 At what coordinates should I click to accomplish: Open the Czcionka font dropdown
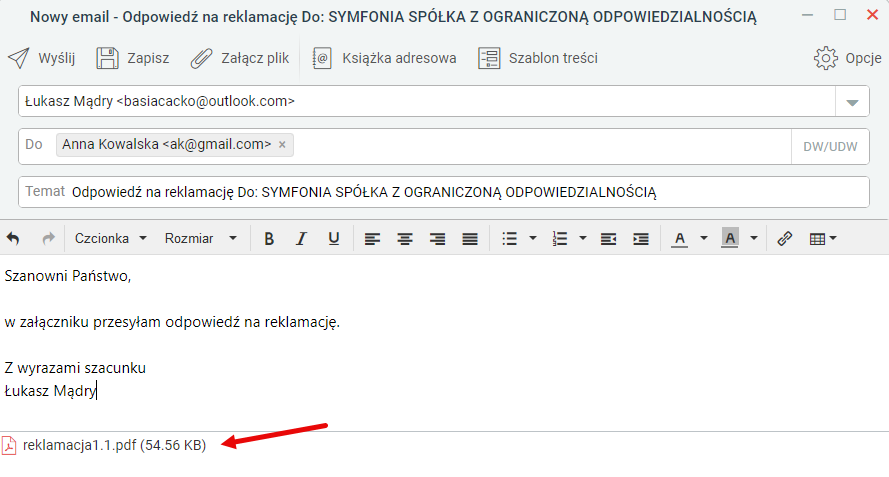click(111, 238)
